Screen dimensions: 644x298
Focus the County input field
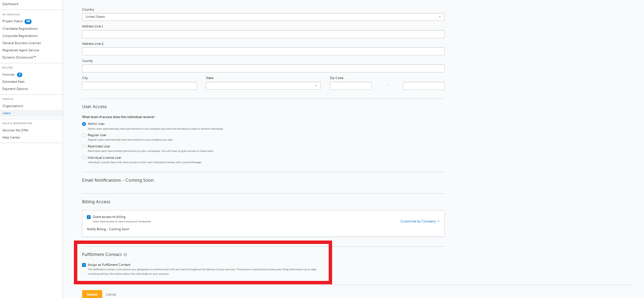point(263,68)
